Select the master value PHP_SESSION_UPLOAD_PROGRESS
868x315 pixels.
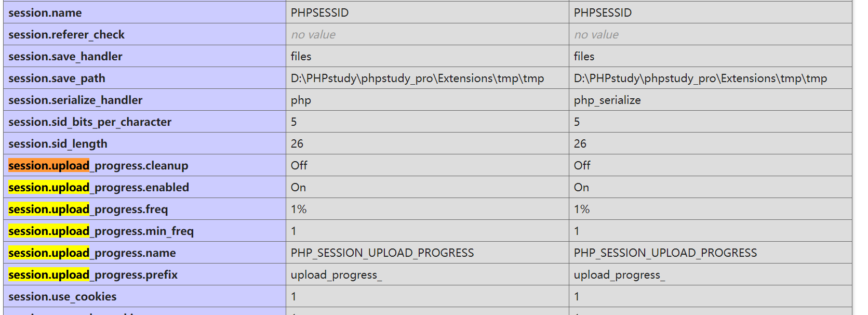pos(665,253)
